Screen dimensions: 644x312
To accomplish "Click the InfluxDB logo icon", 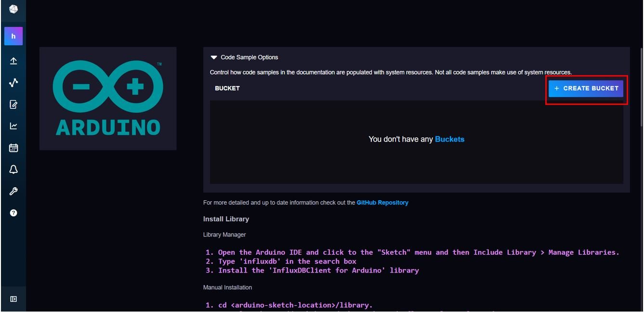I will [x=13, y=10].
